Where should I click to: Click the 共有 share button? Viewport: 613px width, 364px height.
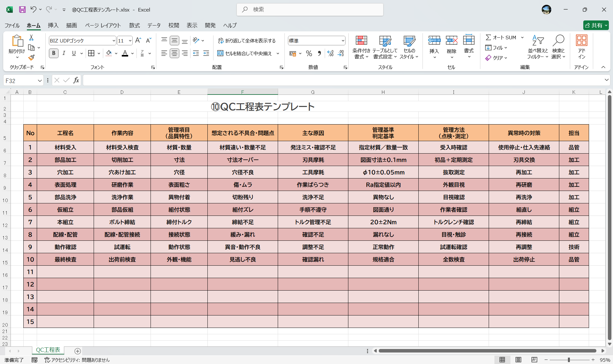pos(595,25)
